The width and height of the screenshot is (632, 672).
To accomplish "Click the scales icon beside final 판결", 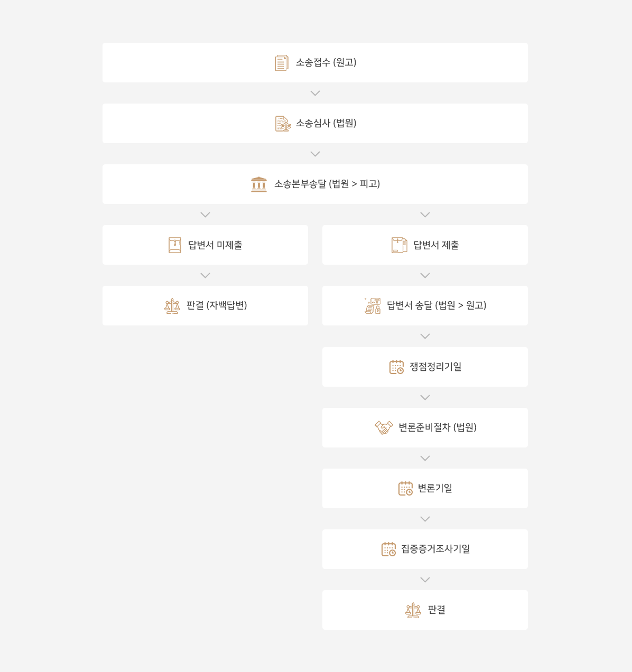I will pos(413,610).
